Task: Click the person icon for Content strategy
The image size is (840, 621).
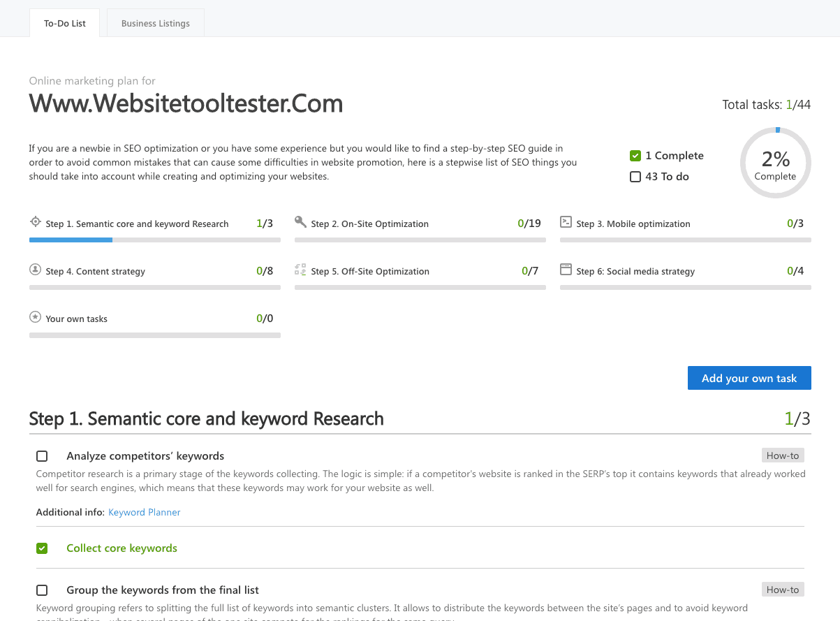Action: [x=35, y=270]
